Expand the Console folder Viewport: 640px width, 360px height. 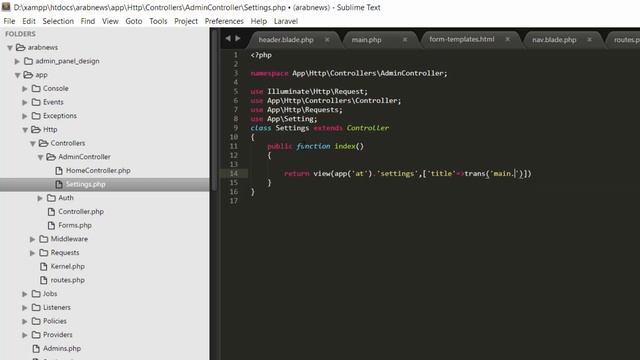point(25,89)
